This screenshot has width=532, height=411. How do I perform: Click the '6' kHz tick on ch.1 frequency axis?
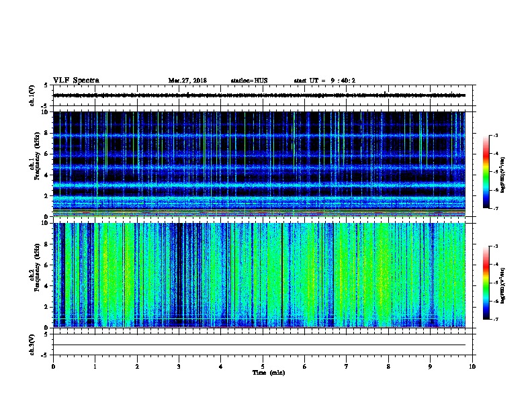(46, 154)
